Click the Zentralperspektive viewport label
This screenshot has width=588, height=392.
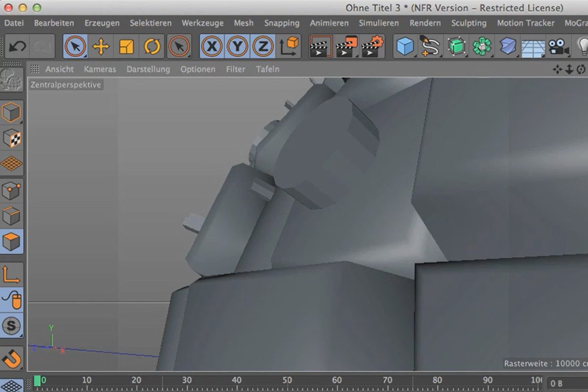pos(66,85)
